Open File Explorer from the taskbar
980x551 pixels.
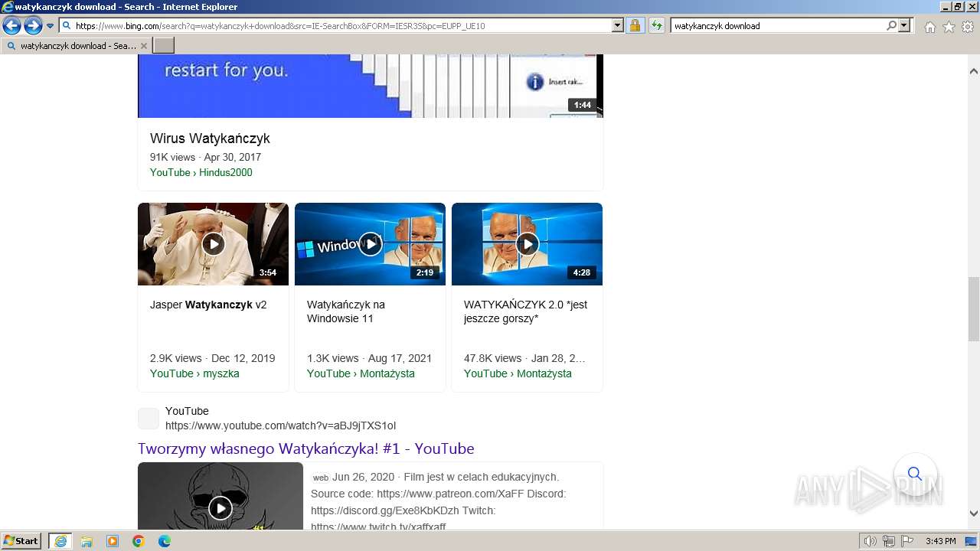click(x=87, y=541)
